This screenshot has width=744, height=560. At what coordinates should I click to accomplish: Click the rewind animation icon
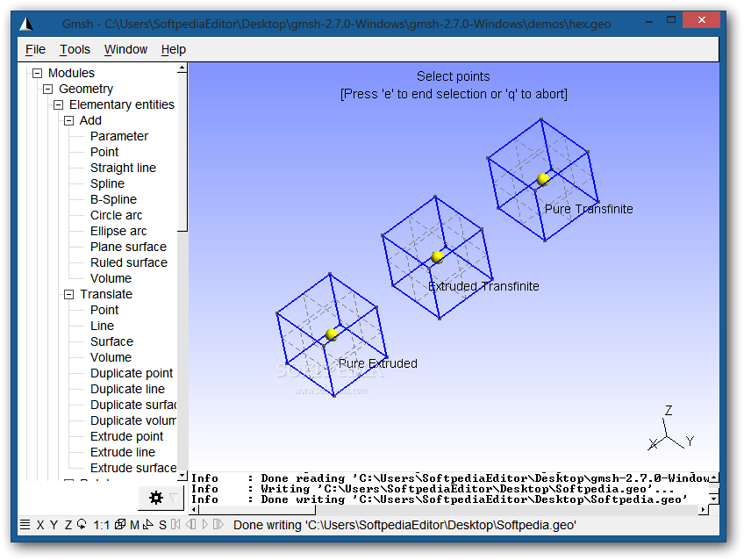175,524
